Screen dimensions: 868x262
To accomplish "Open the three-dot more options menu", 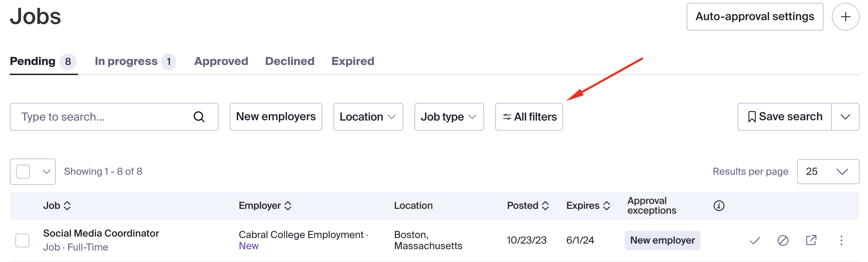I will point(841,240).
